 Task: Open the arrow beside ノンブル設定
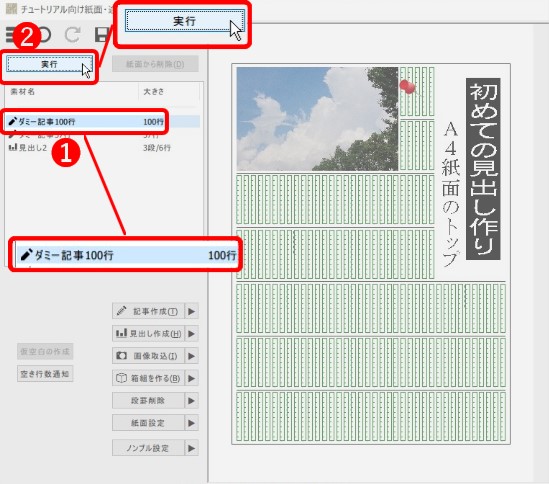[192, 448]
